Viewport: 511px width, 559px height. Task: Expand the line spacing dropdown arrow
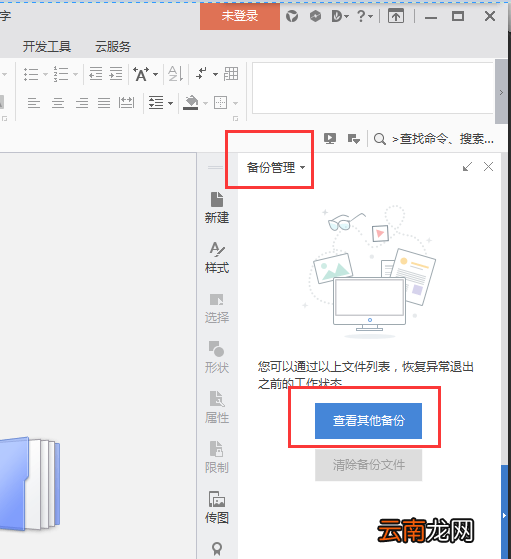click(170, 103)
